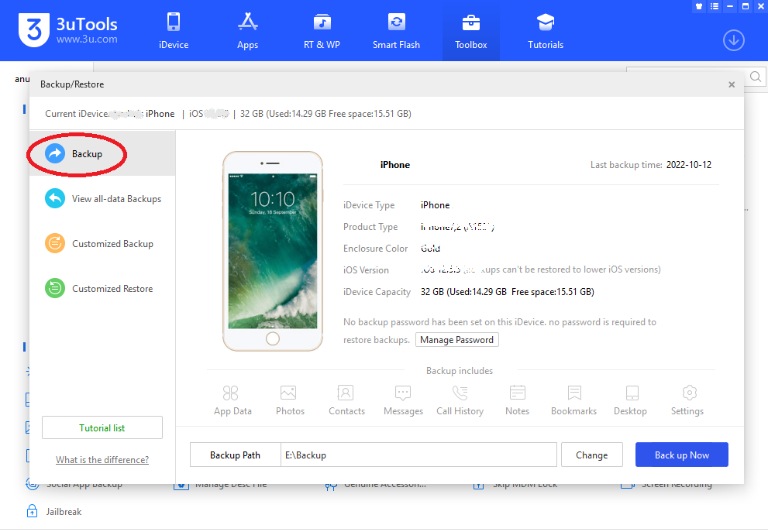Click Change to alter backup path
768x532 pixels.
click(591, 455)
